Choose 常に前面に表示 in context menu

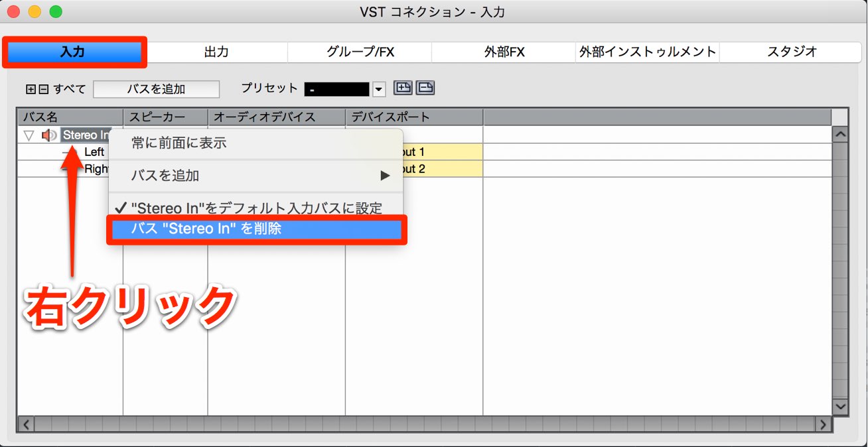coord(256,143)
